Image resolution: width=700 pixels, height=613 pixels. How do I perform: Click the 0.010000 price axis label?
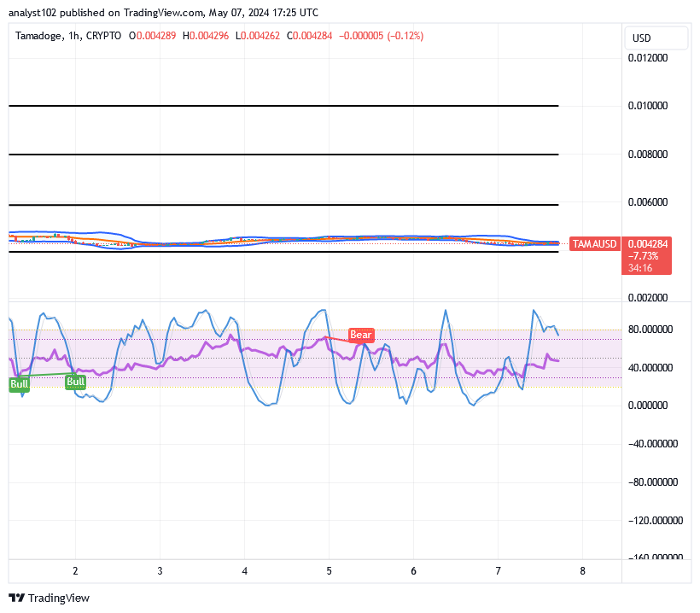point(648,106)
